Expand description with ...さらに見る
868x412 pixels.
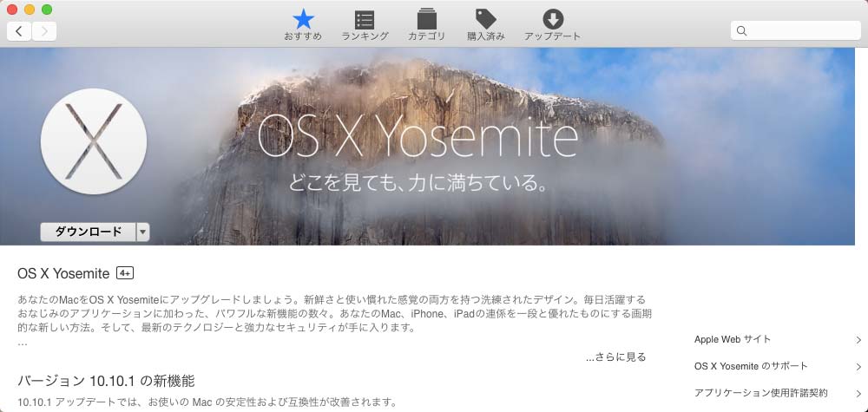pyautogui.click(x=615, y=357)
